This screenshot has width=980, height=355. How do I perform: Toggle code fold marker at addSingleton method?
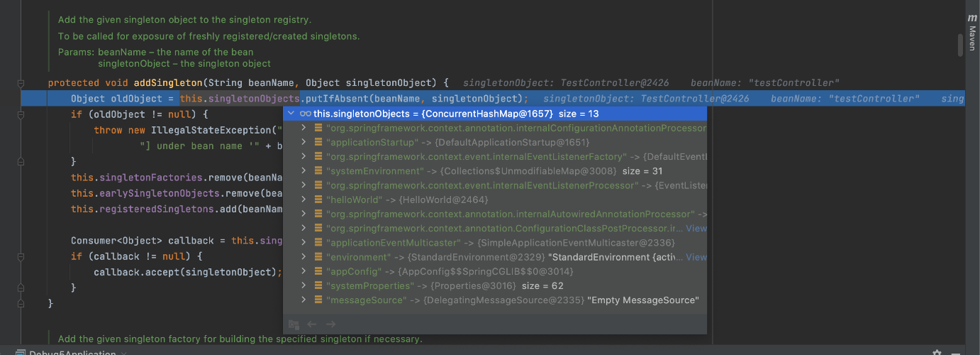pyautogui.click(x=22, y=83)
